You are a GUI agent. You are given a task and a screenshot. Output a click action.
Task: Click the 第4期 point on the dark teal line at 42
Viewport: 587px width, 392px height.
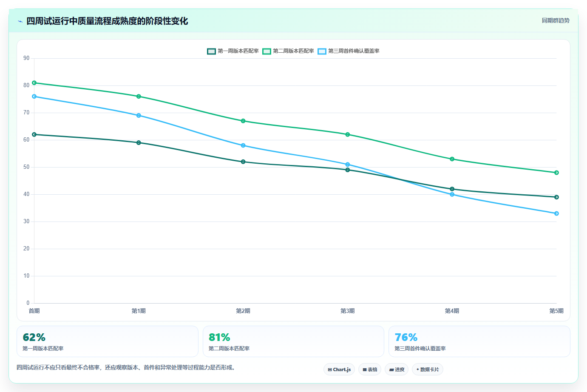[452, 189]
